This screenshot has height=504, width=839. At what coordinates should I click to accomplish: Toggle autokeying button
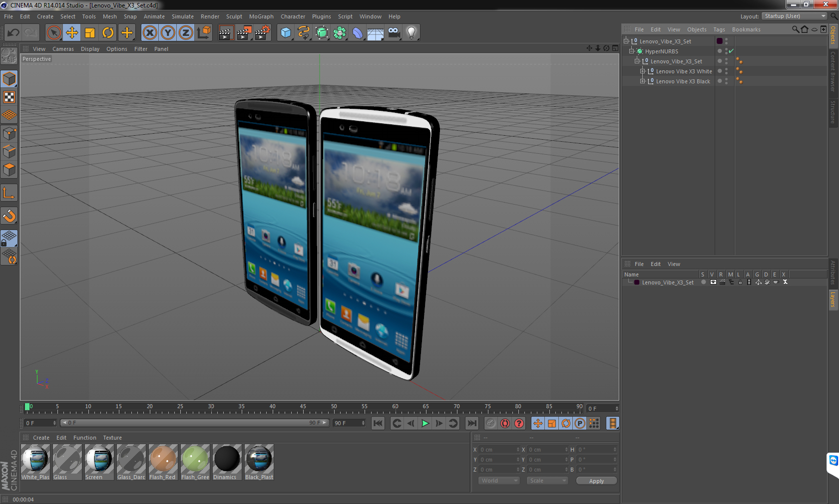(x=505, y=423)
